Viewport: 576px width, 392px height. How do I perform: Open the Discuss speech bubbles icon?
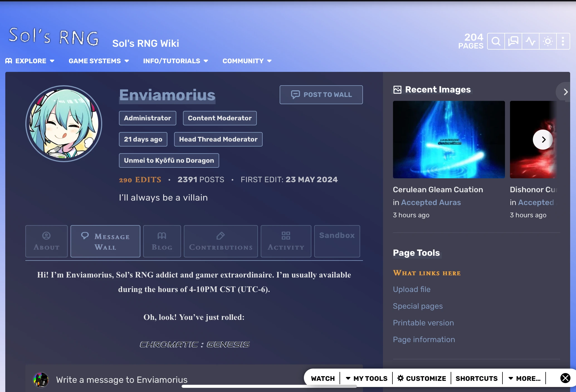tap(513, 42)
